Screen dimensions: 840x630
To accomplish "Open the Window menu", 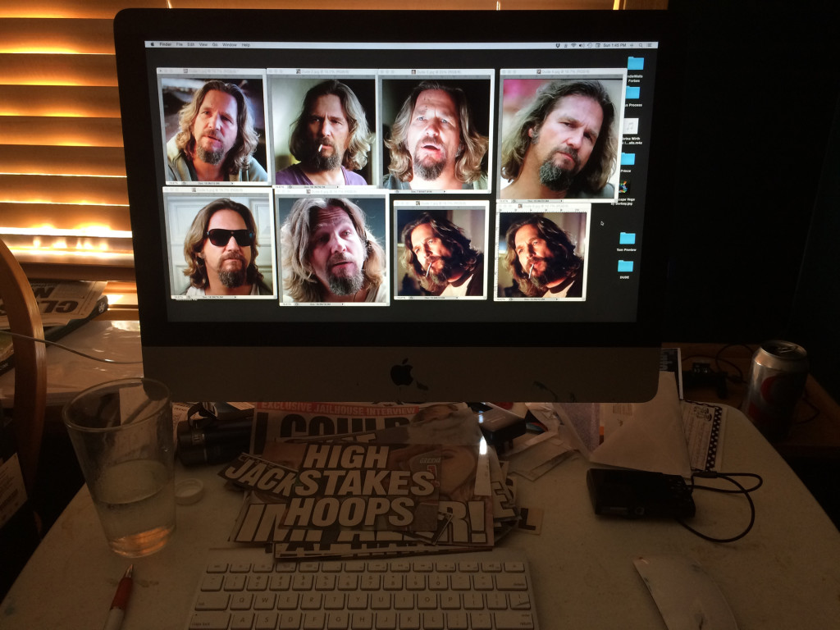I will coord(230,44).
